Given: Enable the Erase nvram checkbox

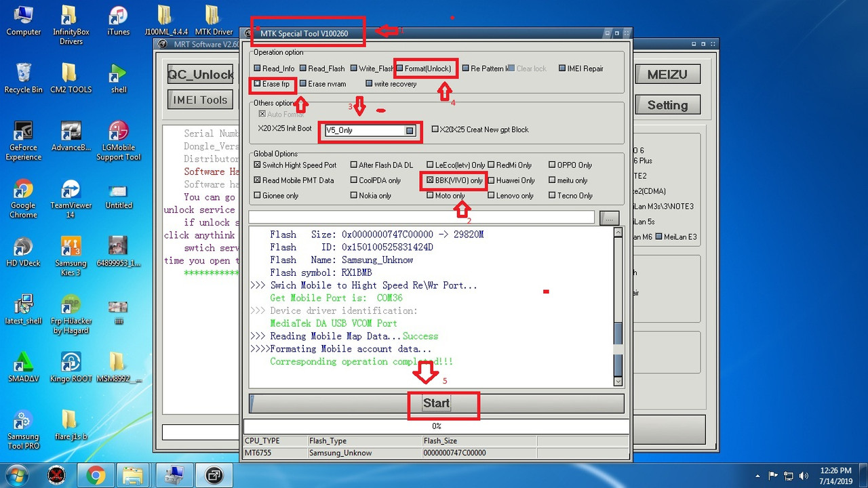Looking at the screenshot, I should coord(302,84).
